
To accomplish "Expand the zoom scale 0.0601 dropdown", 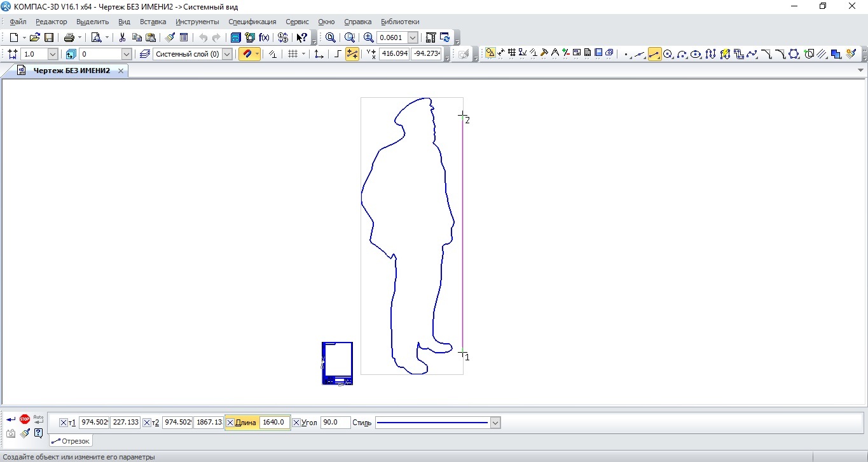I will tap(413, 37).
